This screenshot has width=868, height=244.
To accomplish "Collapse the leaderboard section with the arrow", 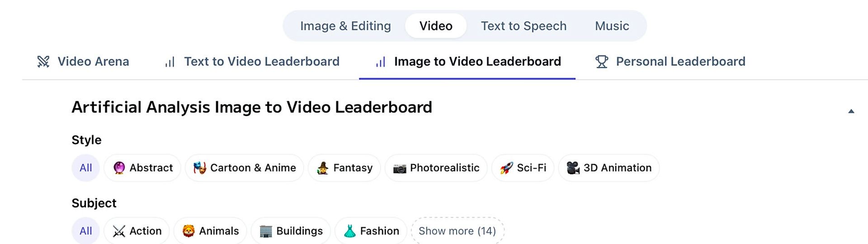I will 851,111.
